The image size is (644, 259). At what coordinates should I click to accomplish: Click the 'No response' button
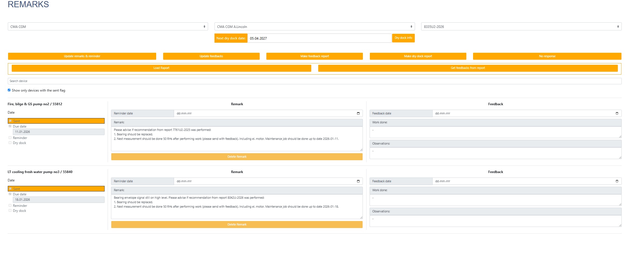(547, 56)
